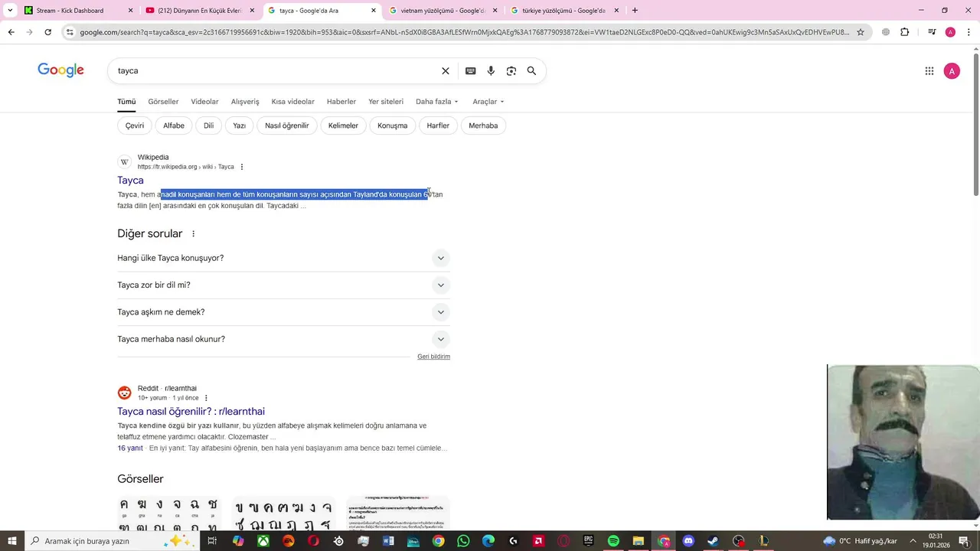Expand 'Tayca zor bir dil mi?' question
This screenshot has height=551, width=980.
click(x=283, y=285)
